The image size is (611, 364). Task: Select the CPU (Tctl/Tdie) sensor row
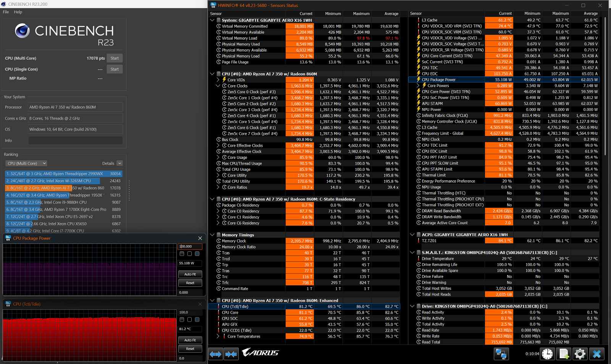coord(304,306)
